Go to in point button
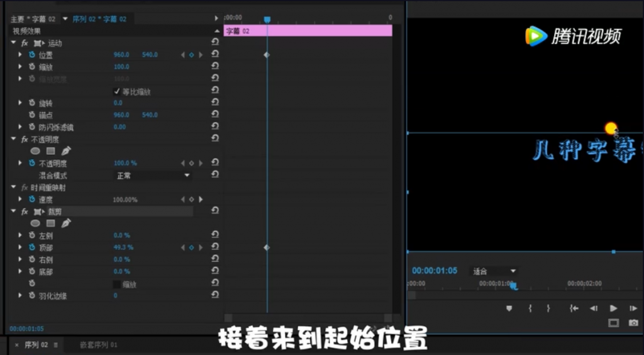 (574, 308)
